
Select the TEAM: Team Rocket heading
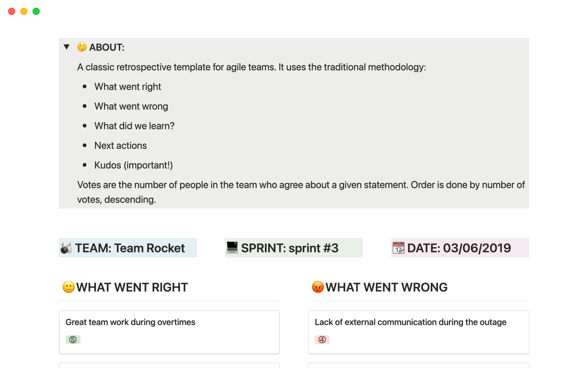130,248
